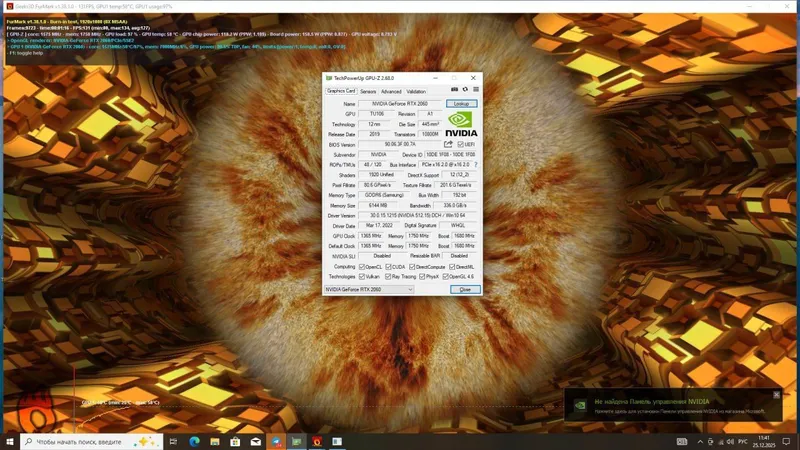Toggle the OpenCL checkbox
Screen dimensions: 800x450
(x=362, y=267)
